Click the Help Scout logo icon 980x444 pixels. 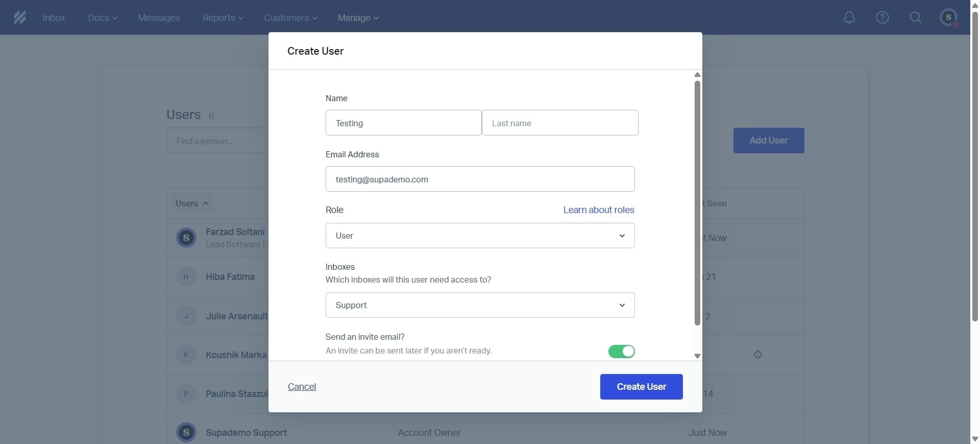[19, 17]
